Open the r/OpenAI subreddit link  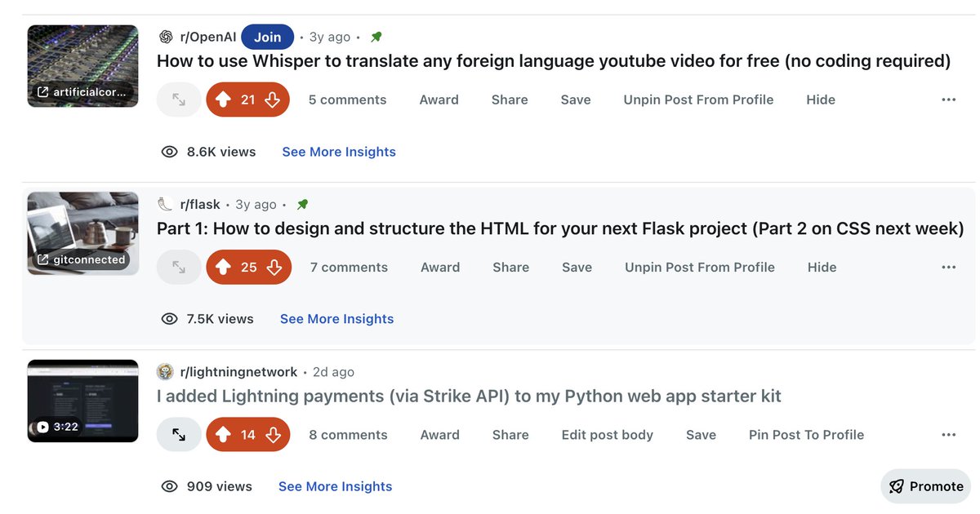click(x=207, y=37)
